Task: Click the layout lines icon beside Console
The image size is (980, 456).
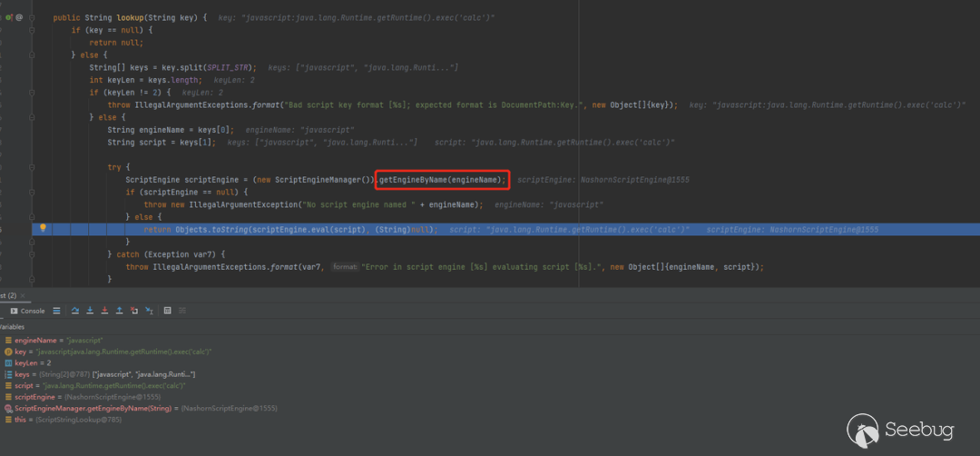Action: (x=56, y=311)
